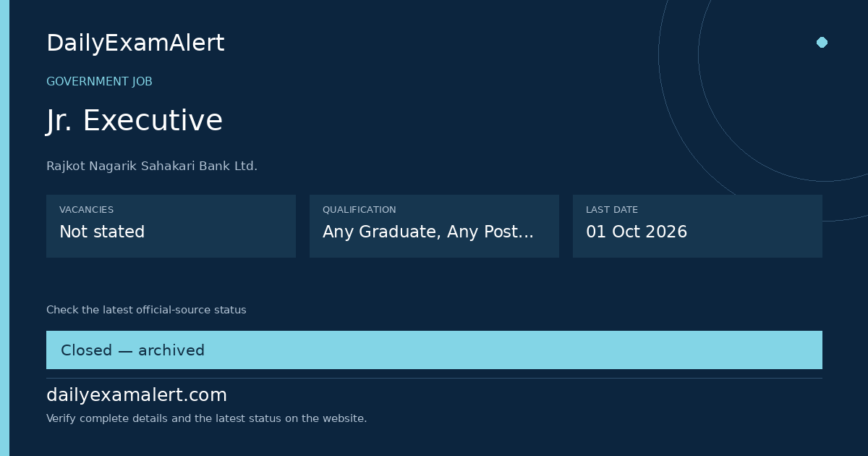Screen dimensions: 868x456
Task: Click Rajkot Nagarik Sahakari Bank Ltd. text
Action: tap(152, 166)
